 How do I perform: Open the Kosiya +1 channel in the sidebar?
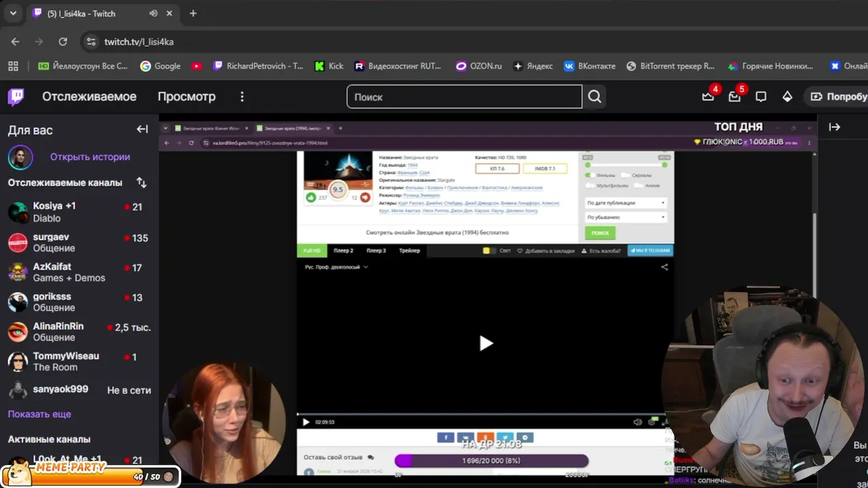coord(79,212)
